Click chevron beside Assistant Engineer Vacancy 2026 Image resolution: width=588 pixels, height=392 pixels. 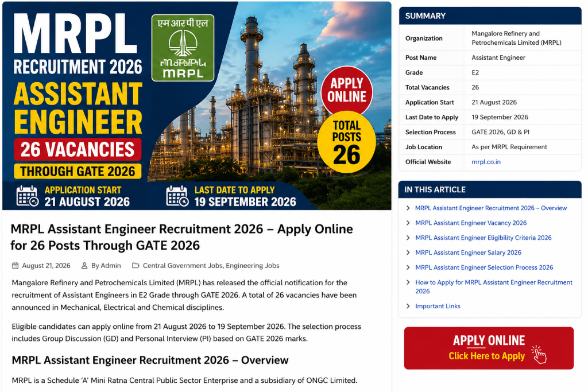click(408, 223)
